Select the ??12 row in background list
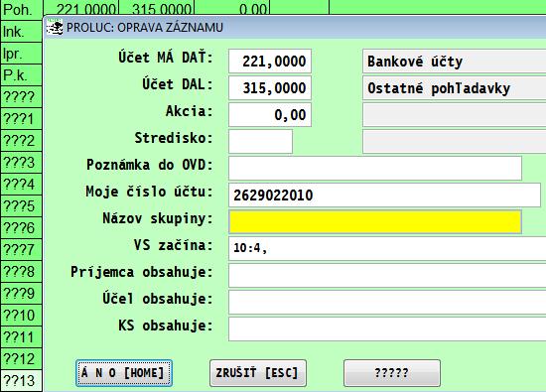 coord(21,359)
